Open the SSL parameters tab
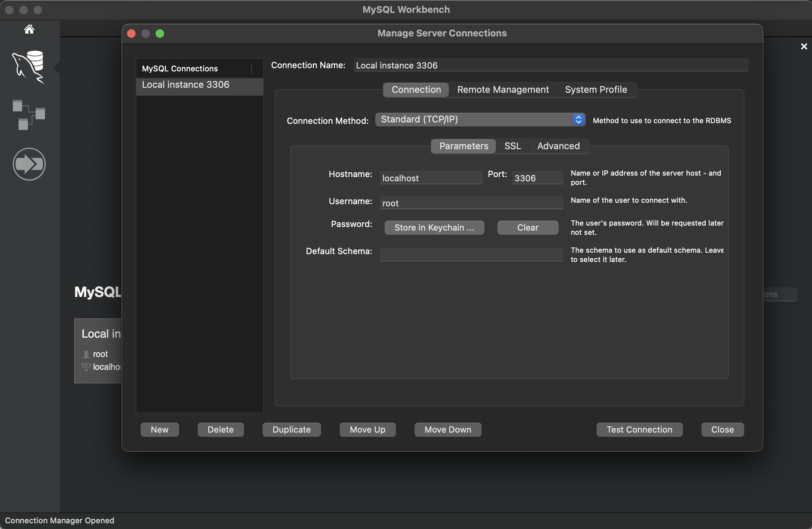This screenshot has height=529, width=812. point(512,146)
